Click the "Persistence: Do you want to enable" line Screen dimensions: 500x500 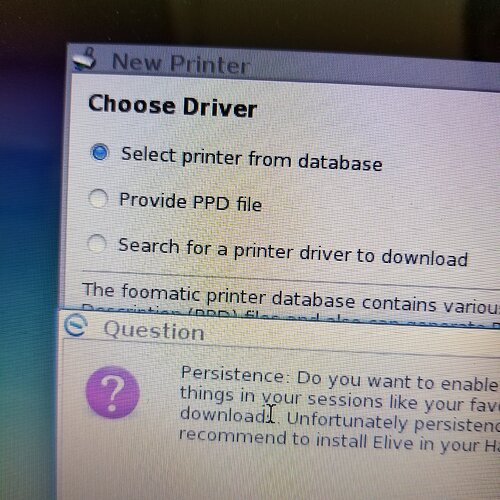point(340,379)
